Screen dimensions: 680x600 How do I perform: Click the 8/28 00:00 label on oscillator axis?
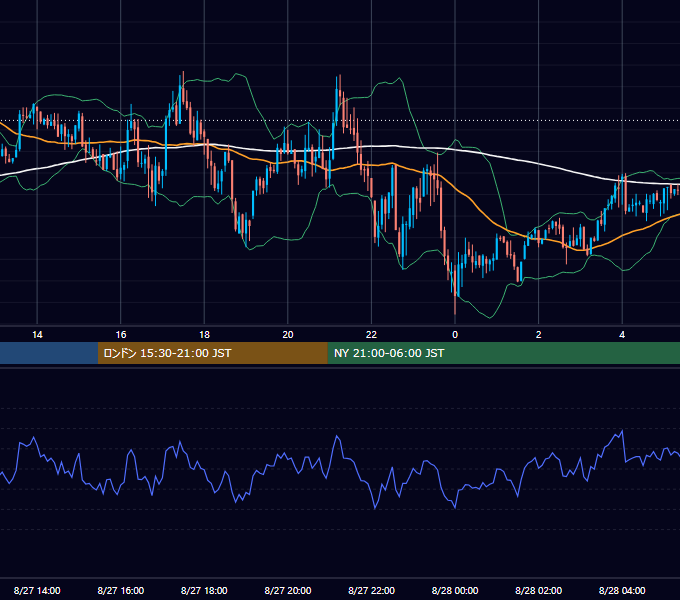455,590
